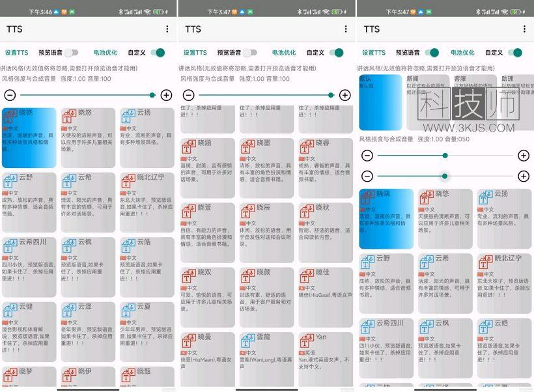The height and width of the screenshot is (392, 534).
Task: Click the lower volume slider on right screen
Action: [x=445, y=176]
